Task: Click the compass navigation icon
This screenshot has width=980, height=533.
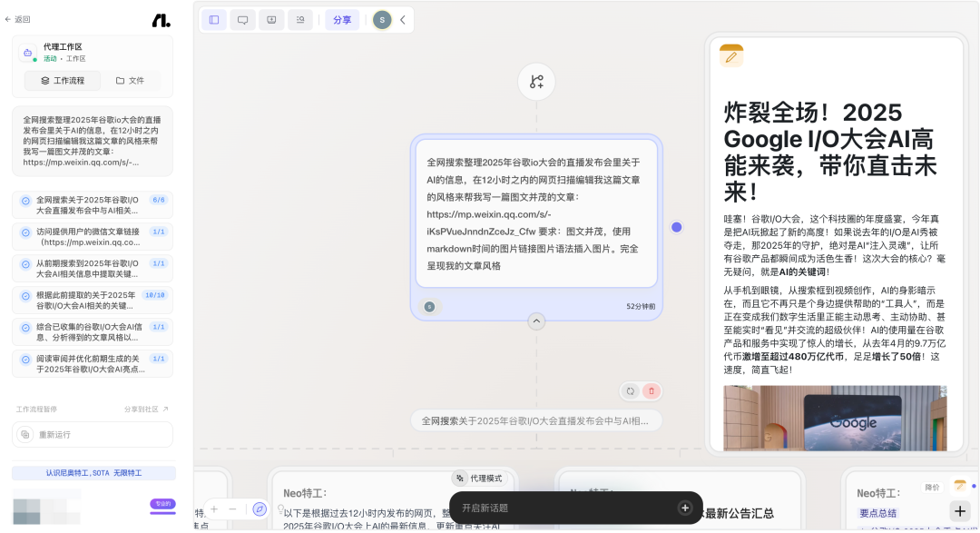Action: [x=260, y=509]
